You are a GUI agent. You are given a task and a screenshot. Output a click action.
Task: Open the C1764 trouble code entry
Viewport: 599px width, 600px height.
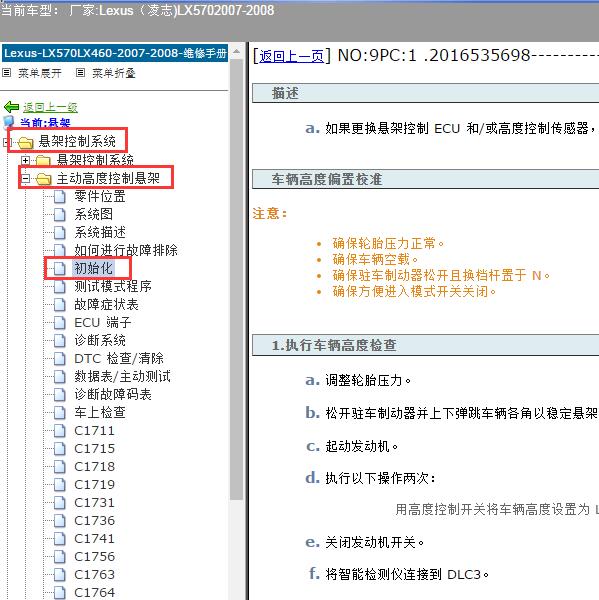pyautogui.click(x=95, y=592)
